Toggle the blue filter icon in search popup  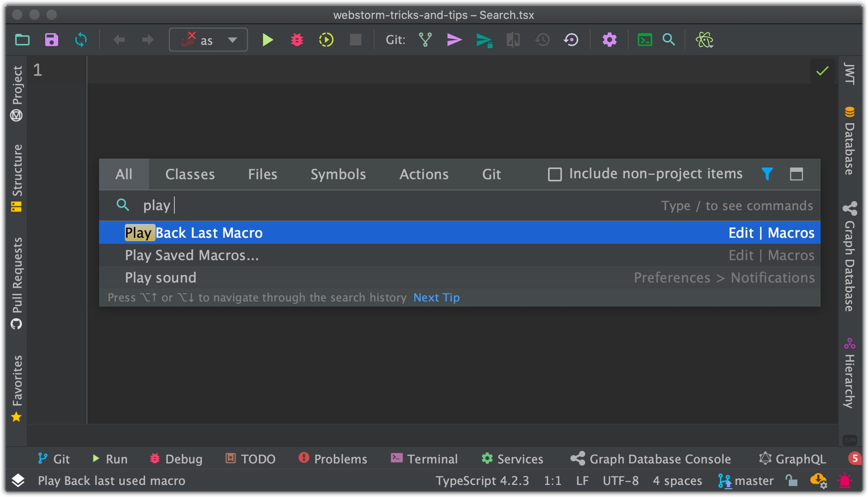[x=767, y=174]
